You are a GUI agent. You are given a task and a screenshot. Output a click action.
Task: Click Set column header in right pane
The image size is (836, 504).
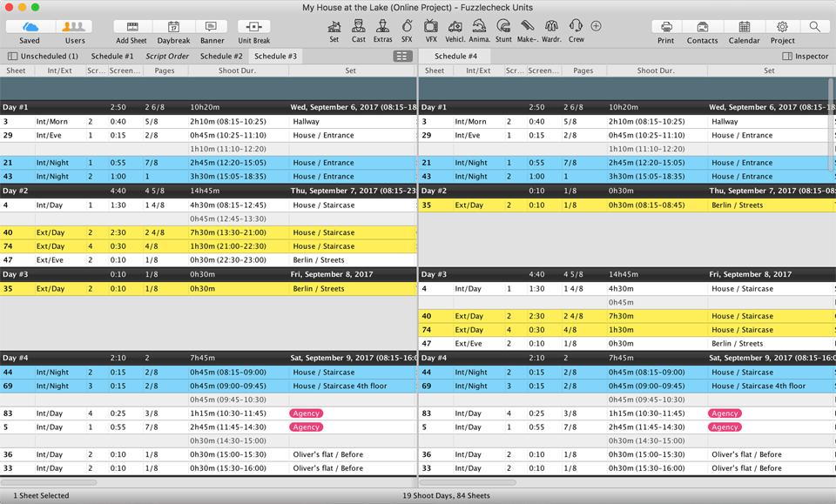(769, 71)
